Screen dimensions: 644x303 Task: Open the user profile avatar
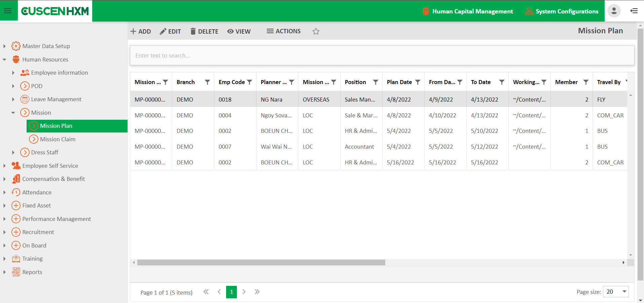(614, 11)
